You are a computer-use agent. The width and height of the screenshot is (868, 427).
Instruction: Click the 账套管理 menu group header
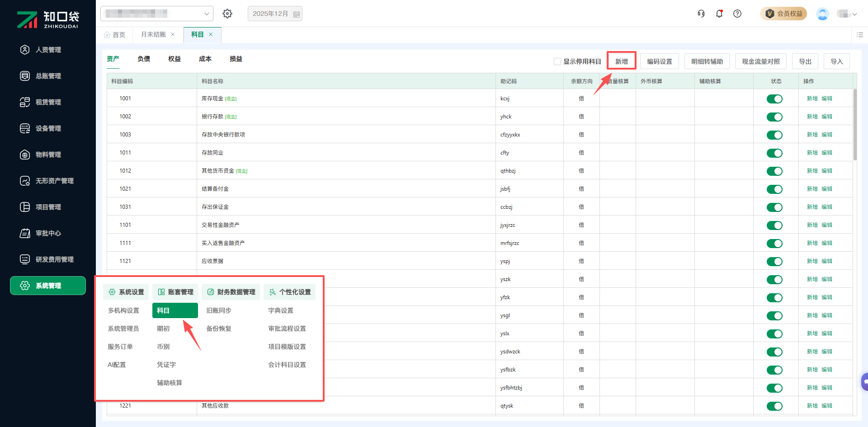coord(175,292)
